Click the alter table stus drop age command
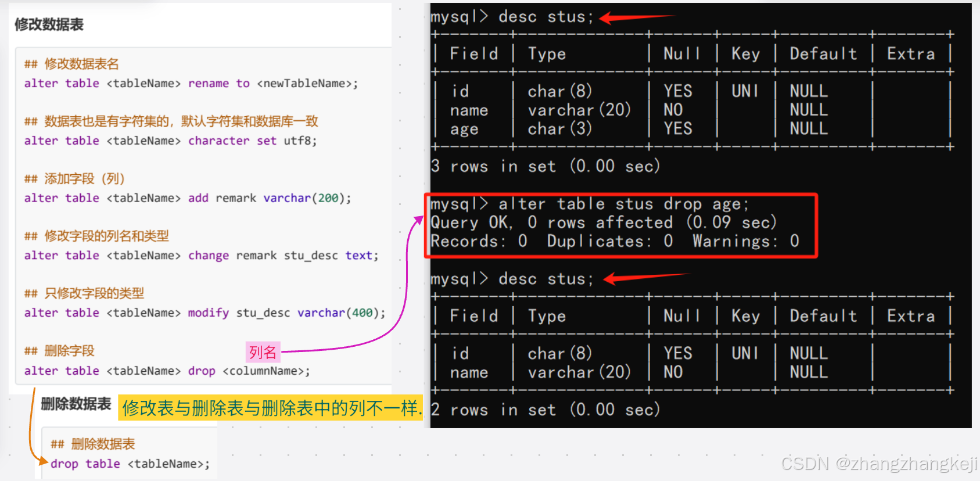This screenshot has height=481, width=980. (590, 204)
